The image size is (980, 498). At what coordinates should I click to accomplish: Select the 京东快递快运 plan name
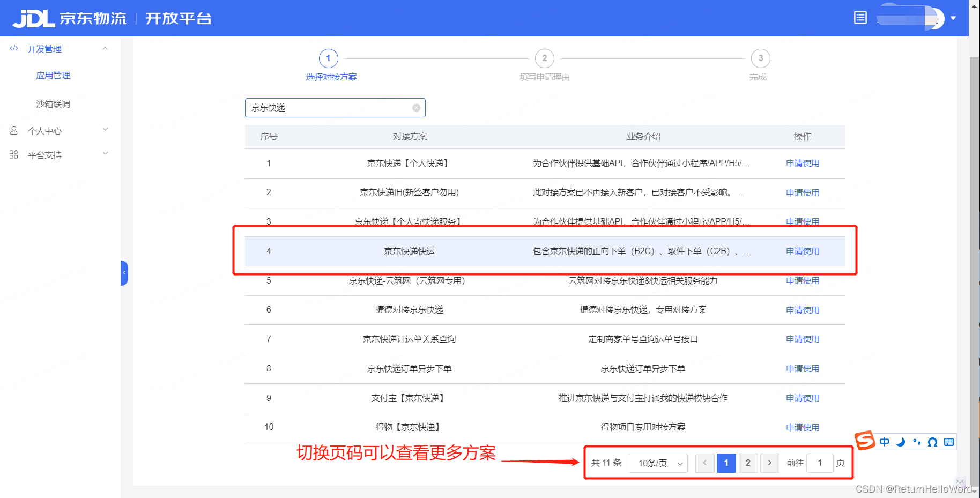(x=410, y=251)
